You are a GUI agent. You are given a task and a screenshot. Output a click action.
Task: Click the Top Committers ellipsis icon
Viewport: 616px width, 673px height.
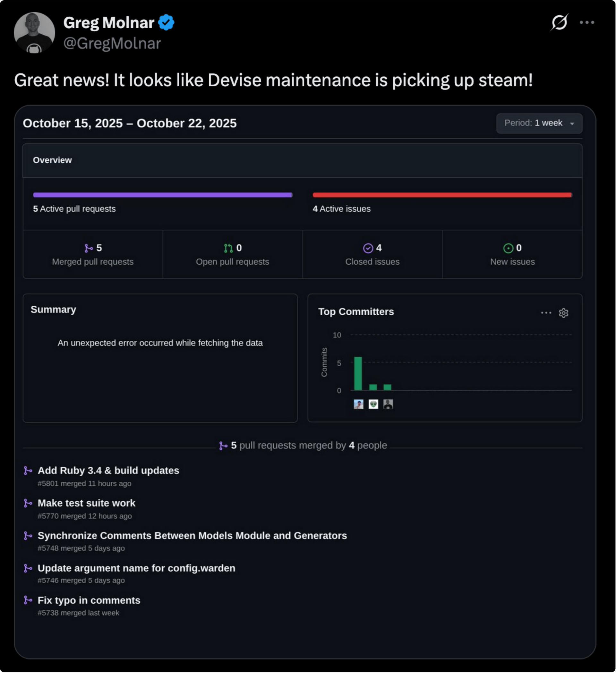click(546, 313)
